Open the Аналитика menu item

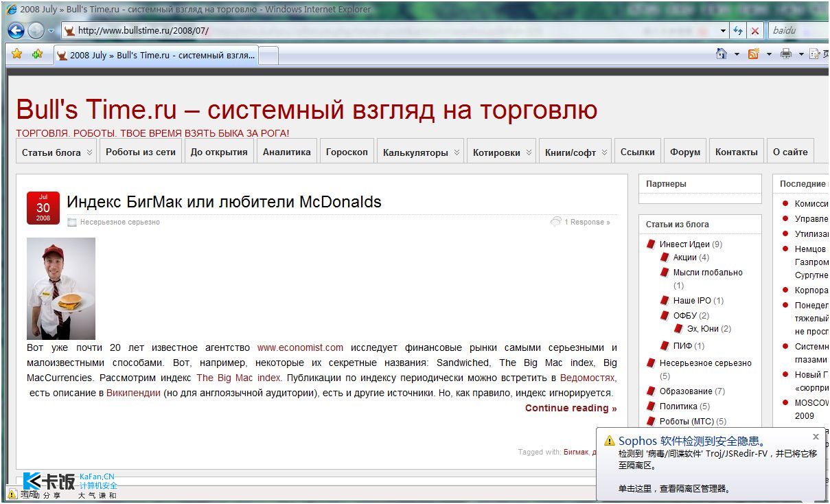click(287, 152)
